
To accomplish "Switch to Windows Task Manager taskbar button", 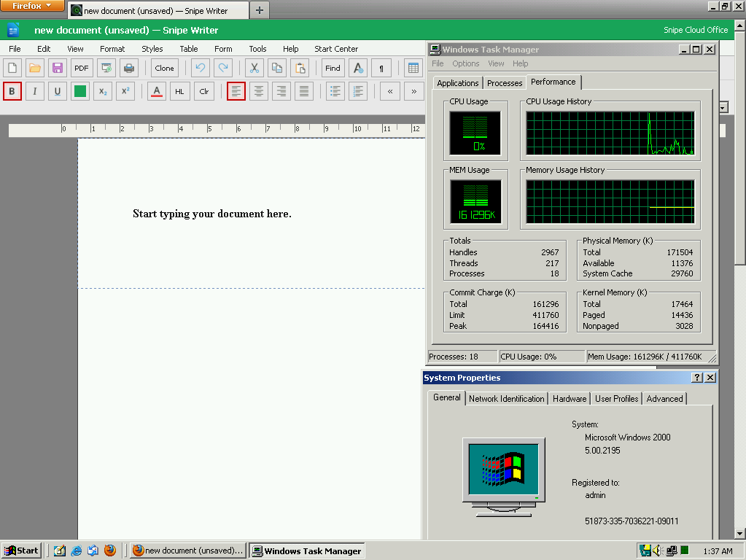I will [307, 551].
